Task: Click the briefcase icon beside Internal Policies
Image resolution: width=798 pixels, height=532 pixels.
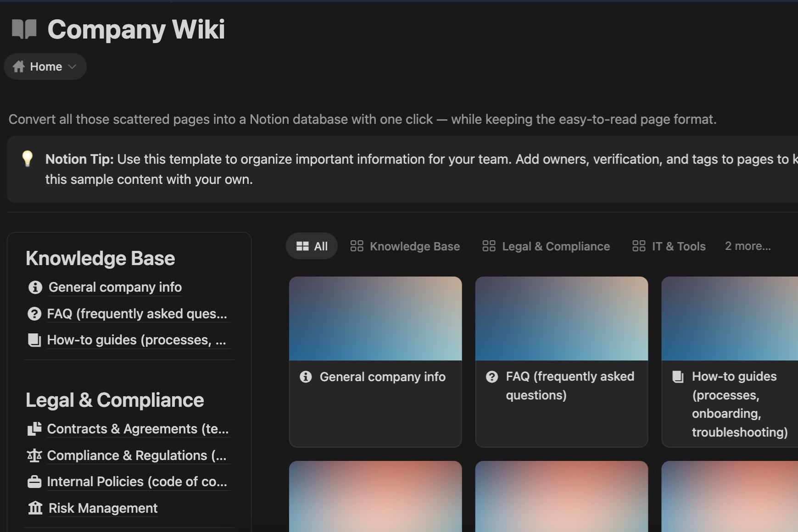Action: pyautogui.click(x=34, y=482)
